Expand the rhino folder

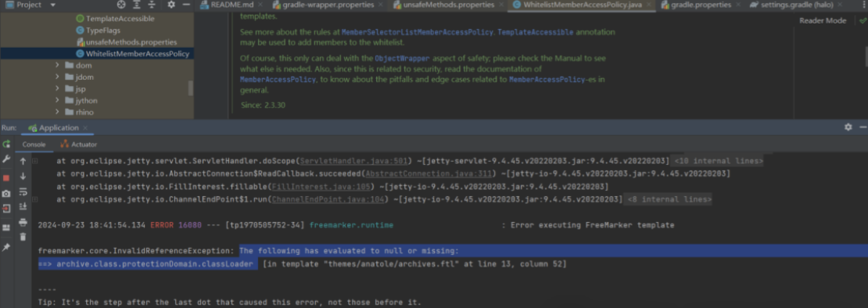point(57,113)
